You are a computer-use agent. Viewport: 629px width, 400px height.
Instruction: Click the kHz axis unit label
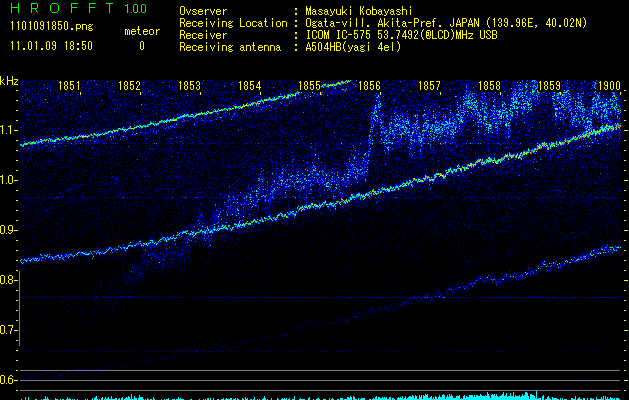[x=9, y=81]
